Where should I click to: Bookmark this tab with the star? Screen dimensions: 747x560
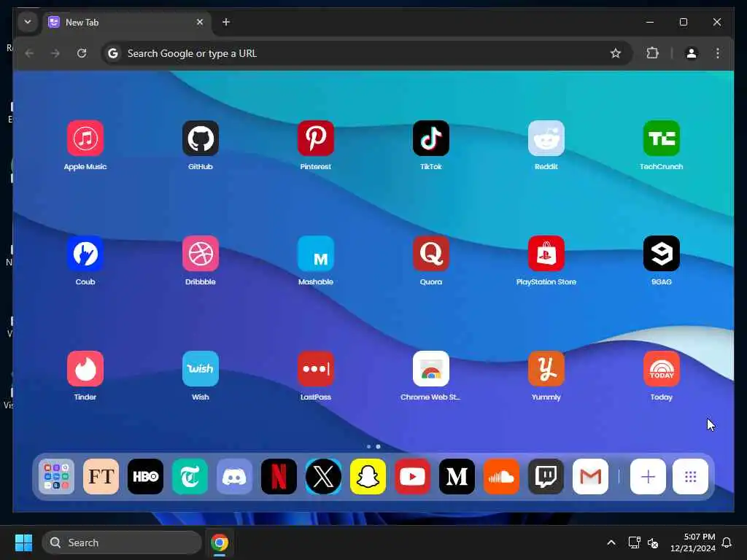[x=616, y=53]
